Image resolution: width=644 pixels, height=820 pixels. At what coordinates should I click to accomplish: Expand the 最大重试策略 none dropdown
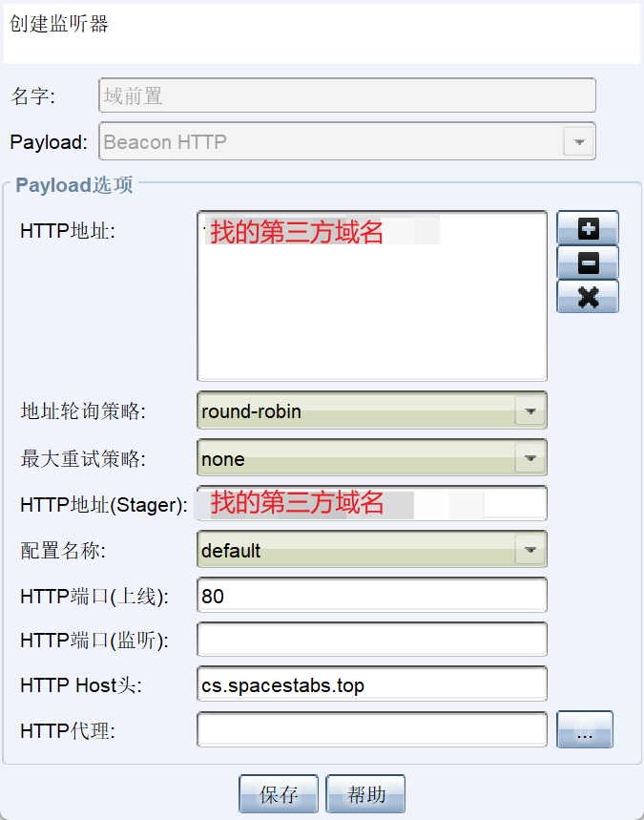point(530,459)
